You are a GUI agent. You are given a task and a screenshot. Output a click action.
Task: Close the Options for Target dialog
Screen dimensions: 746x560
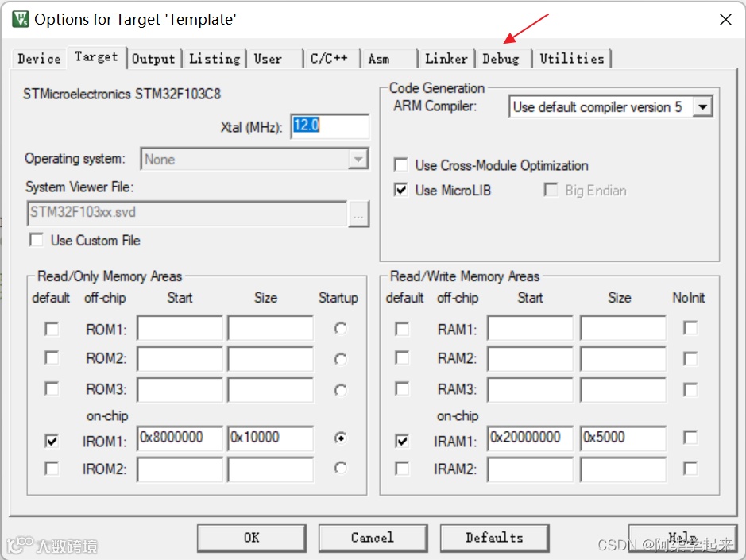point(725,20)
